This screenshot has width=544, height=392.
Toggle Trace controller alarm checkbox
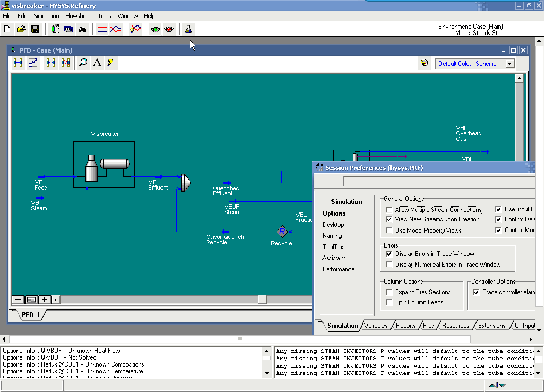pyautogui.click(x=476, y=293)
